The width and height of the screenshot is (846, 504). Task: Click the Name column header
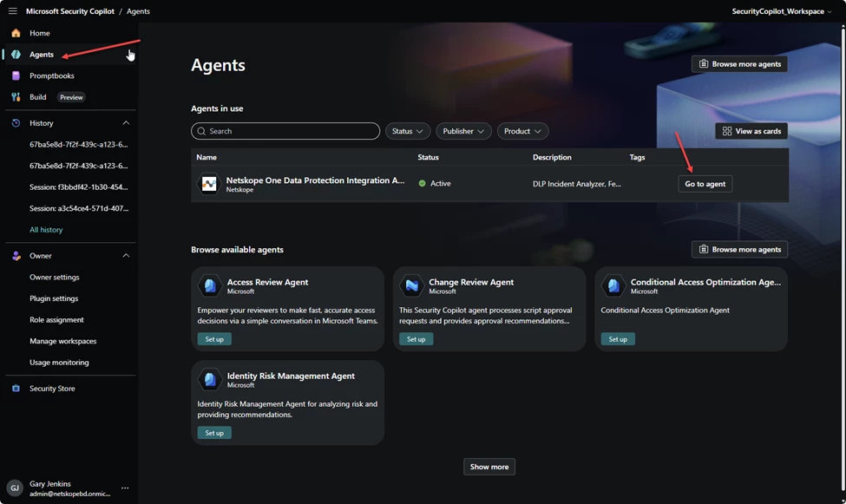point(207,158)
